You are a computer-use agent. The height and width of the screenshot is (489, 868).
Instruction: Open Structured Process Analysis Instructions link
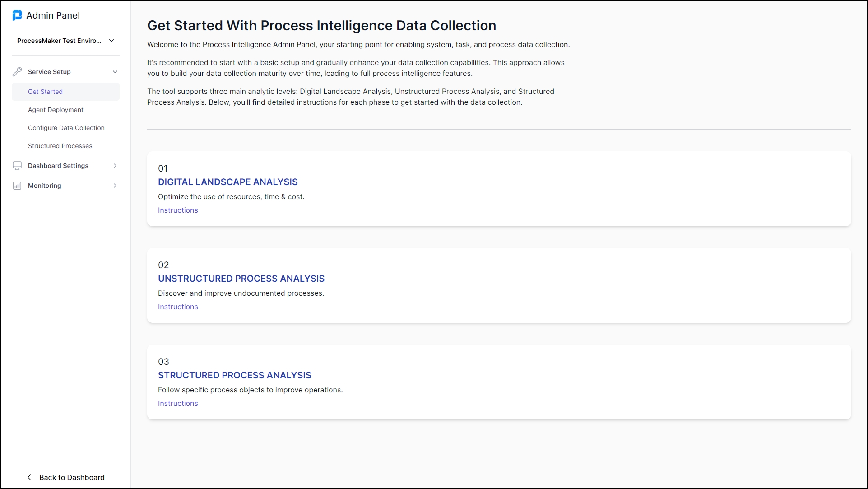coord(178,403)
